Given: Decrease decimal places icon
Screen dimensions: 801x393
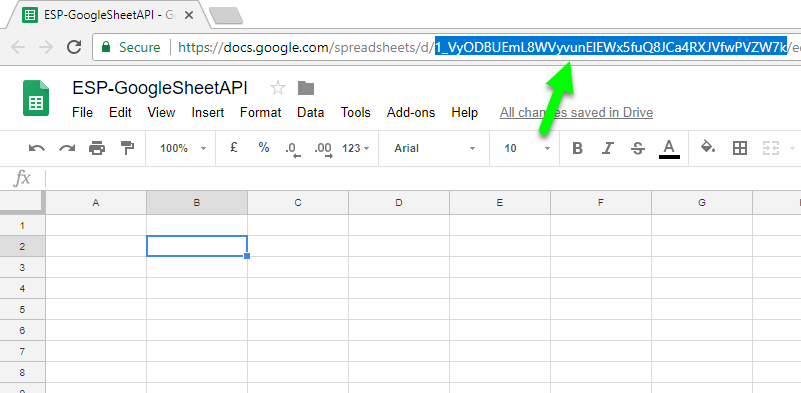Looking at the screenshot, I should (x=292, y=149).
